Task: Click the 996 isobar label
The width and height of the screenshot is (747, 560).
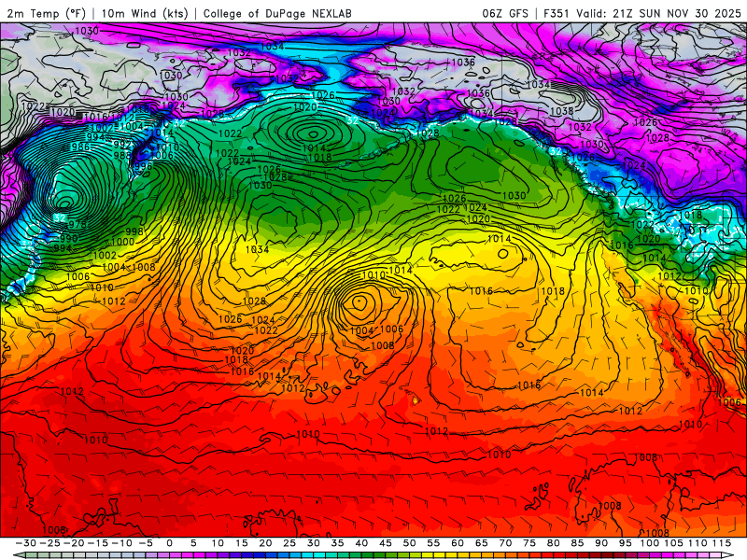Action: coord(142,166)
